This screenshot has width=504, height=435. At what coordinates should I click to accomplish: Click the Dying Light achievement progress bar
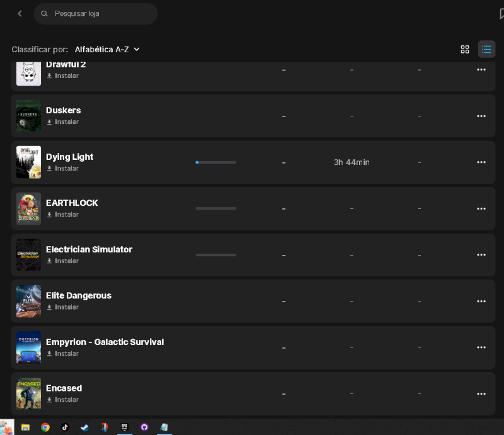pos(215,162)
